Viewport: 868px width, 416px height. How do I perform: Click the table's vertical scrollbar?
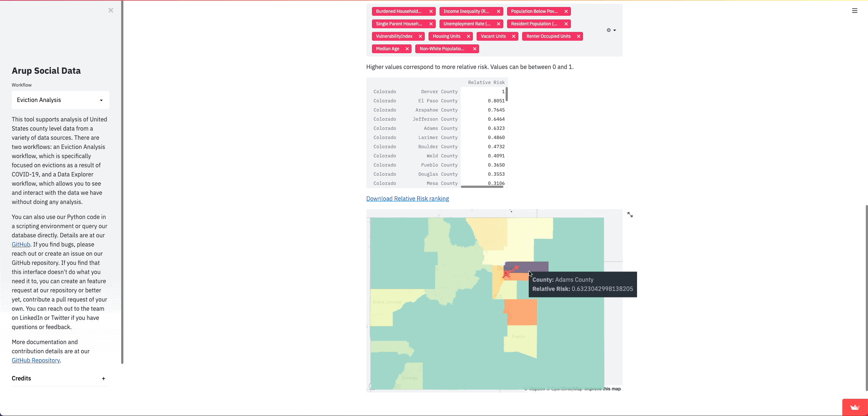pos(507,94)
